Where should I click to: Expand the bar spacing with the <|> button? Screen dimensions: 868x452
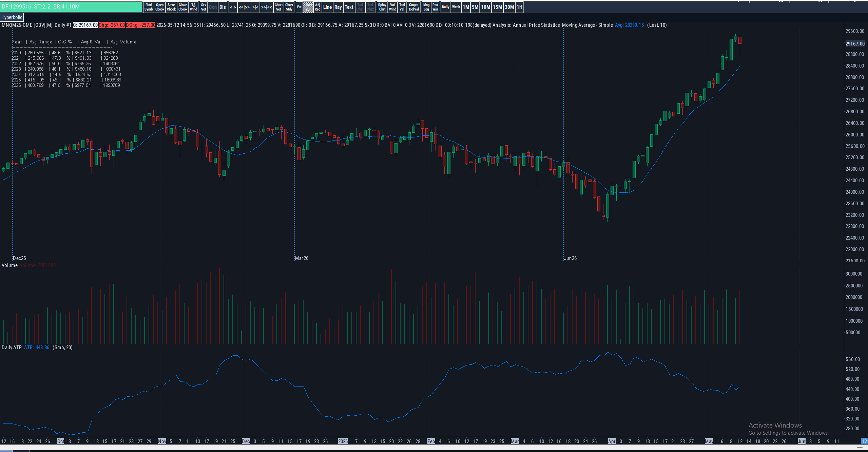click(x=233, y=7)
